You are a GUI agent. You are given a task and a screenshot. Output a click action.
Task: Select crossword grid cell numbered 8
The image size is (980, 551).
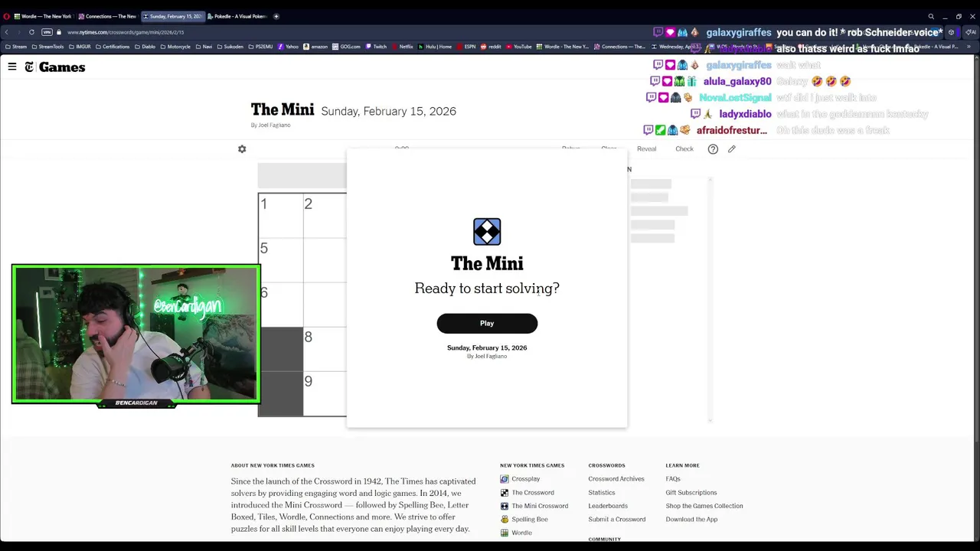[x=325, y=349]
